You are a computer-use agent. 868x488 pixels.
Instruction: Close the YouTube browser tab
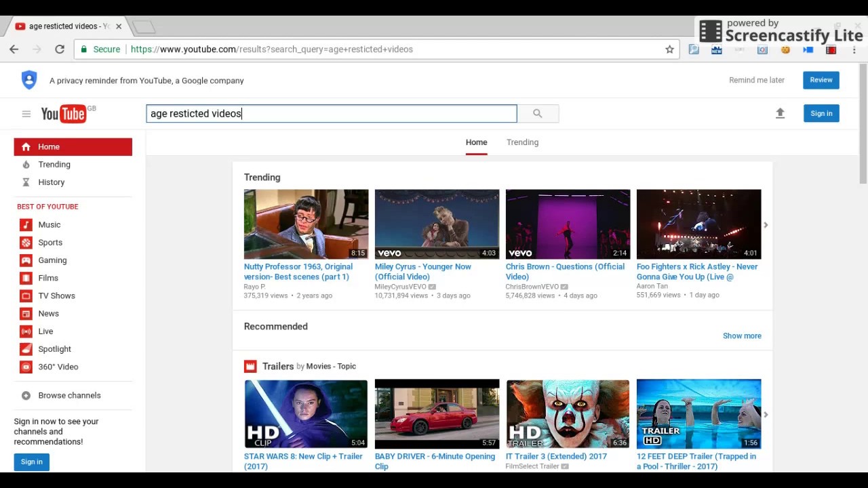[119, 26]
